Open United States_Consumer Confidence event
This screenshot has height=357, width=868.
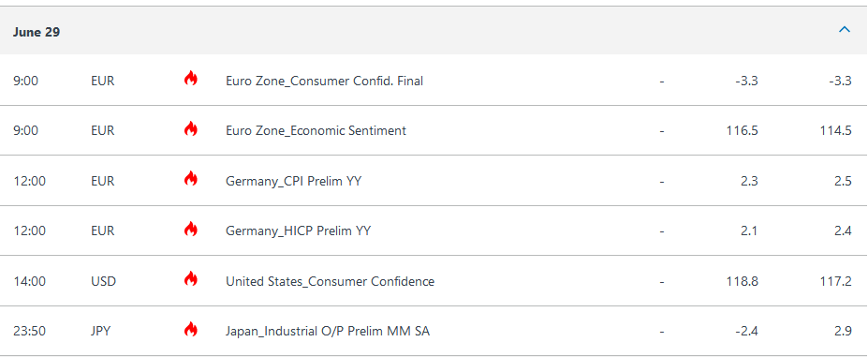[330, 281]
